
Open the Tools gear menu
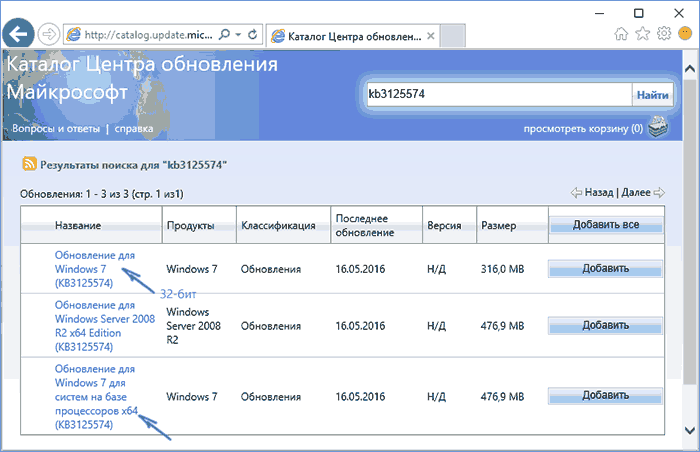(664, 33)
